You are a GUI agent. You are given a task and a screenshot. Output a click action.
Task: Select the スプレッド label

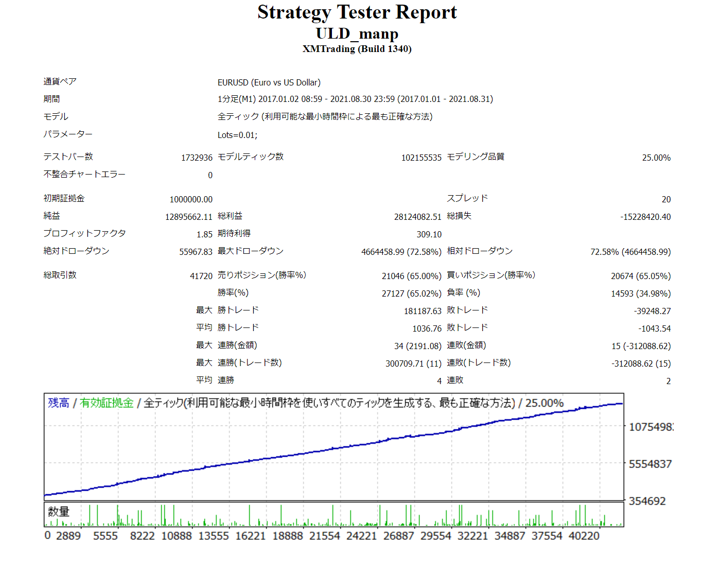click(467, 198)
